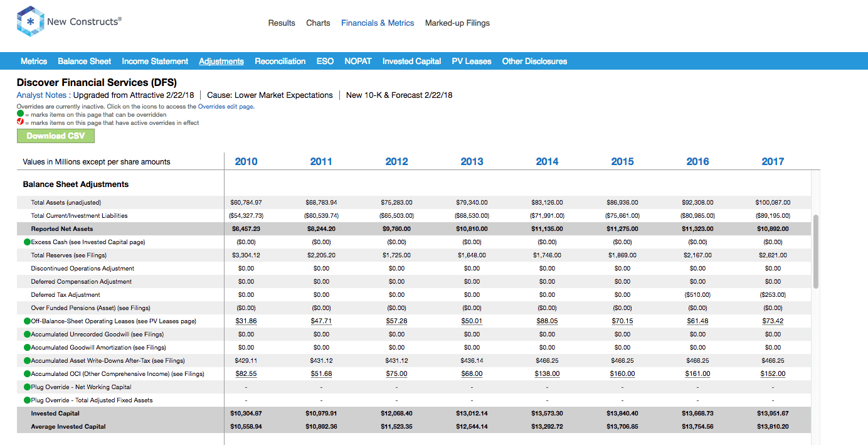Go to the ESO tab
The height and width of the screenshot is (445, 868).
325,61
